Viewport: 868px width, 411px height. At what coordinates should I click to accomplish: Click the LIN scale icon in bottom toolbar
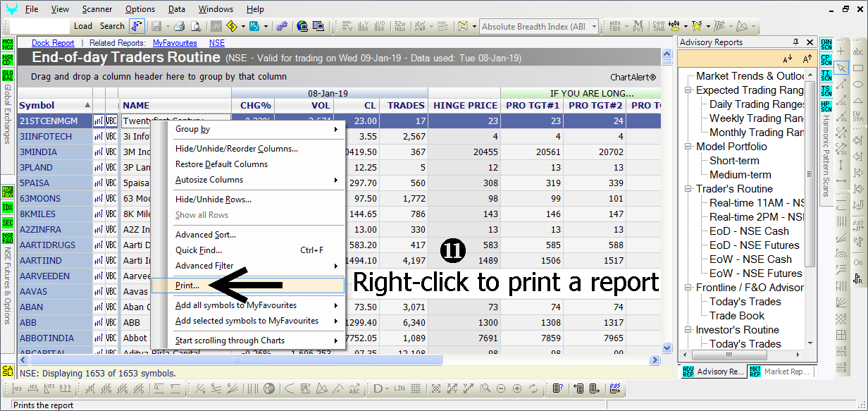[400, 388]
